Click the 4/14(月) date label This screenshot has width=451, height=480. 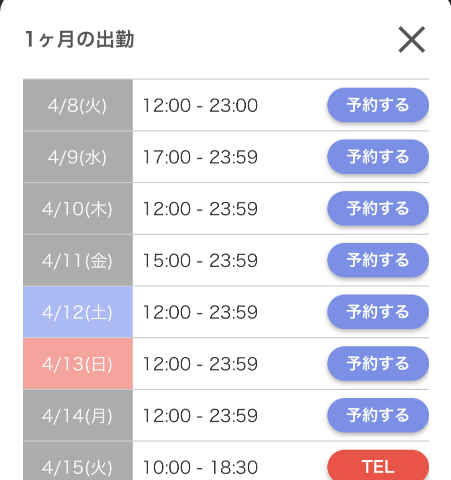[x=78, y=416]
